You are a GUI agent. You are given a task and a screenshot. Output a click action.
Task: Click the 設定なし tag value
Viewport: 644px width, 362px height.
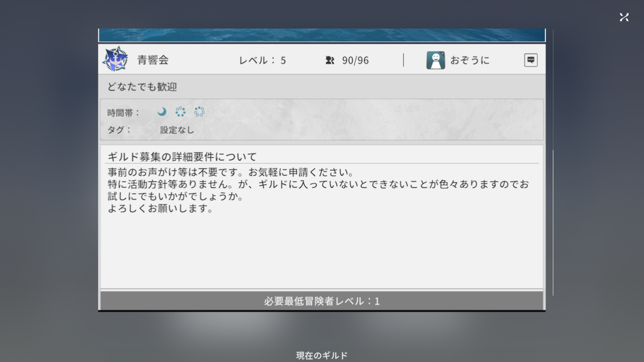[x=177, y=130]
